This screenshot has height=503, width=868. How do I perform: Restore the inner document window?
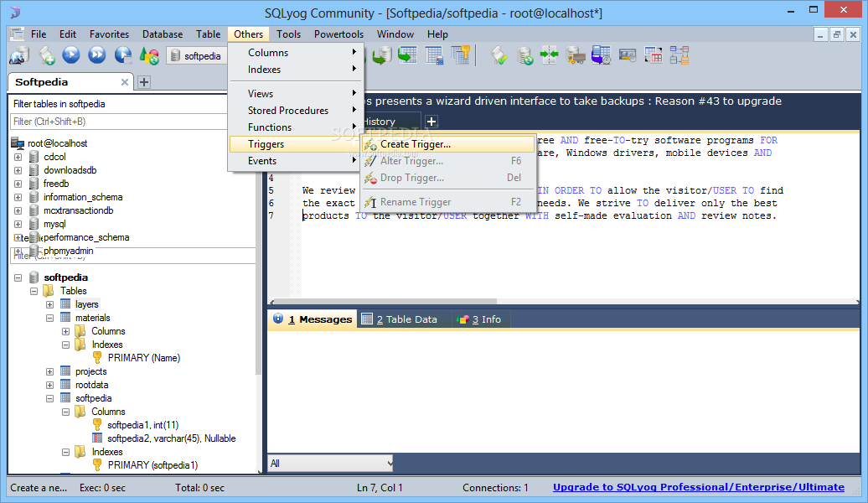pos(836,34)
